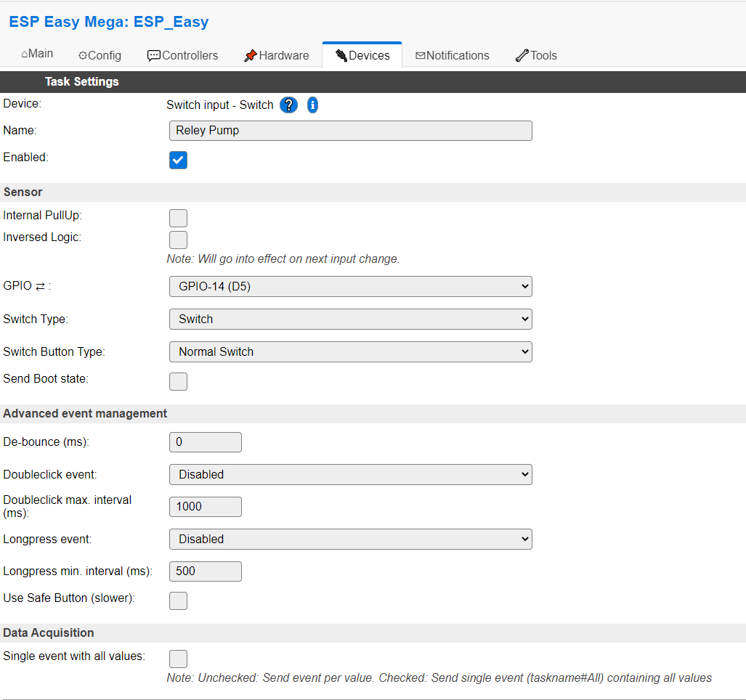This screenshot has height=700, width=746.
Task: Click the De-bounce (ms) input field
Action: click(206, 442)
